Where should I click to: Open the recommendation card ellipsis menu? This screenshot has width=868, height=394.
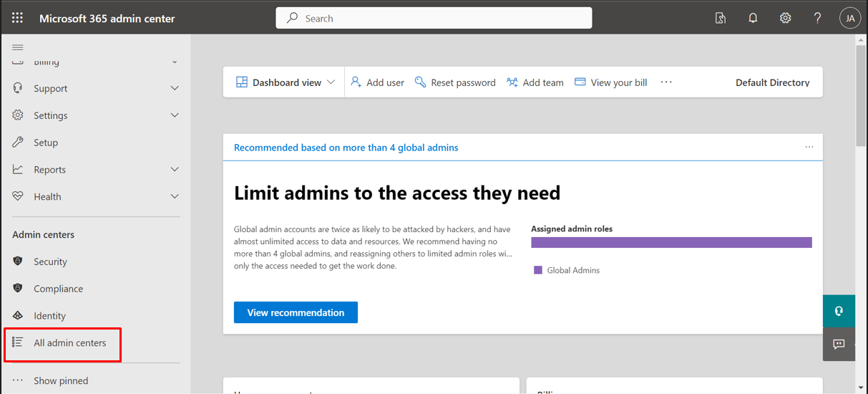809,147
